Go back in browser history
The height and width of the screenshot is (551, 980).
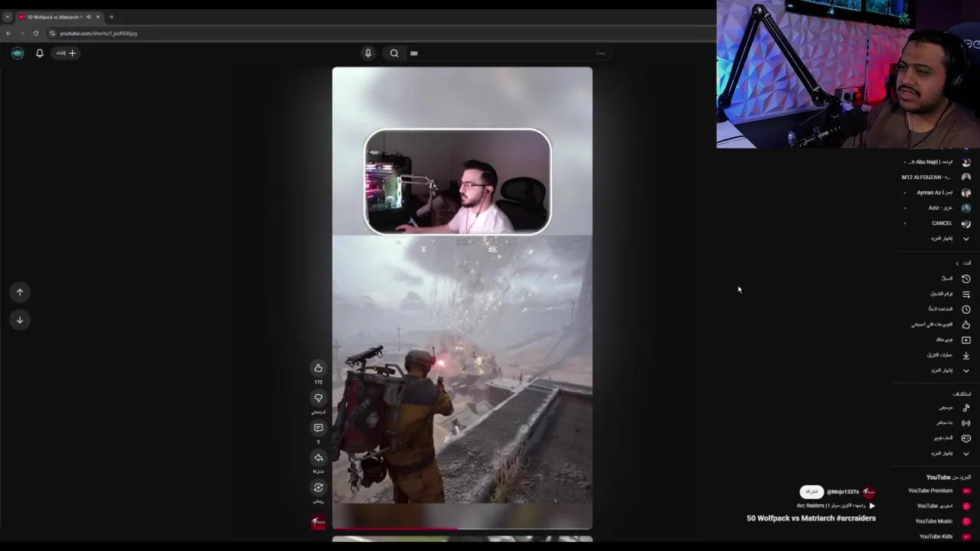click(x=8, y=33)
